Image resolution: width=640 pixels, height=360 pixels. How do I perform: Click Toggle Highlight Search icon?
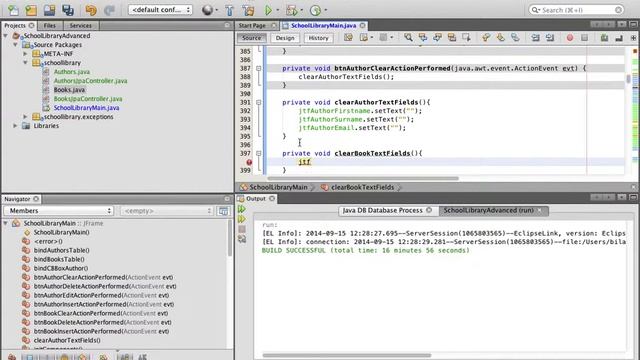(x=451, y=38)
